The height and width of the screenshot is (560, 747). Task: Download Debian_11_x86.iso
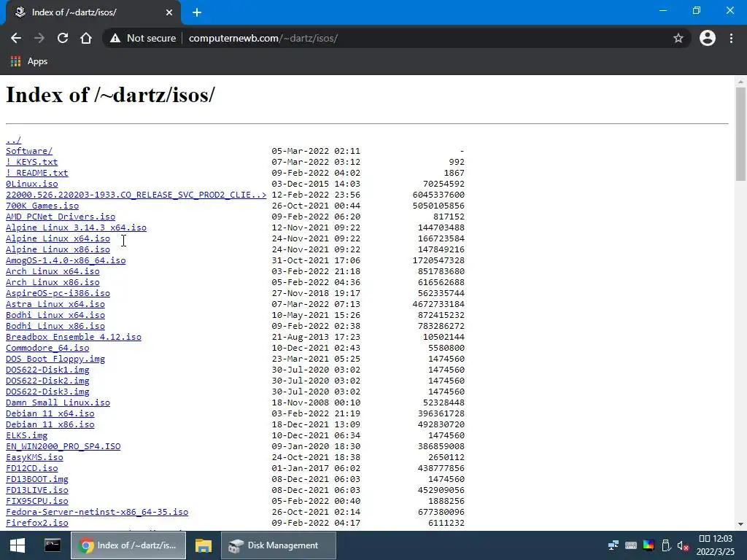(x=50, y=425)
